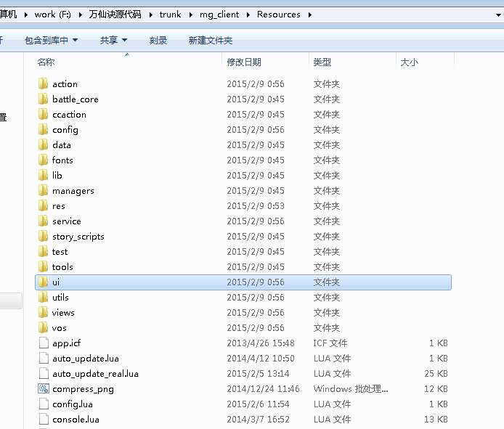Sort by 修改日期 column header
This screenshot has height=429, width=504.
(x=244, y=62)
